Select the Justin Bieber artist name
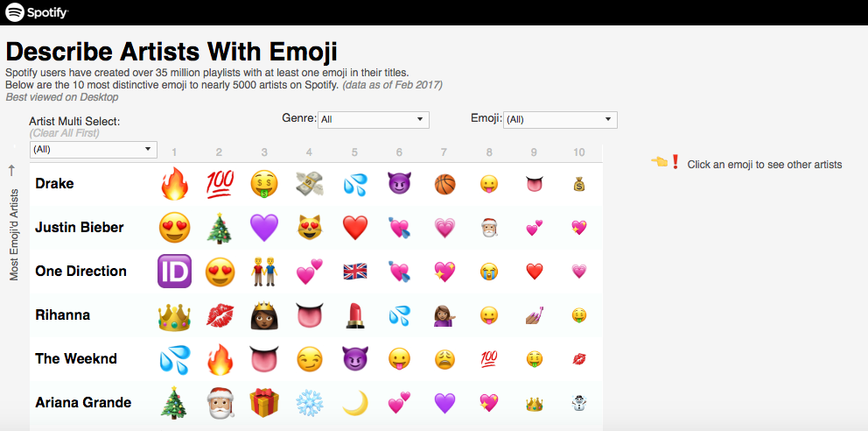The height and width of the screenshot is (431, 868). point(80,227)
